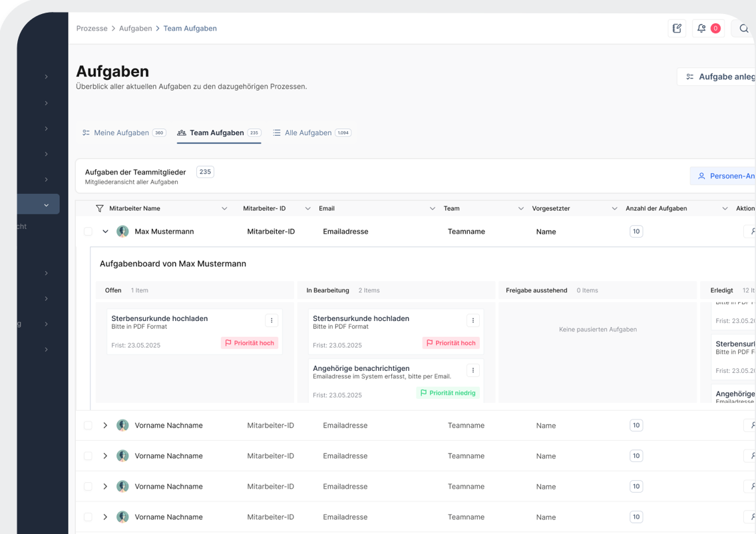The image size is (756, 534).
Task: Switch to Alle Aufgaben tab
Action: pyautogui.click(x=312, y=133)
